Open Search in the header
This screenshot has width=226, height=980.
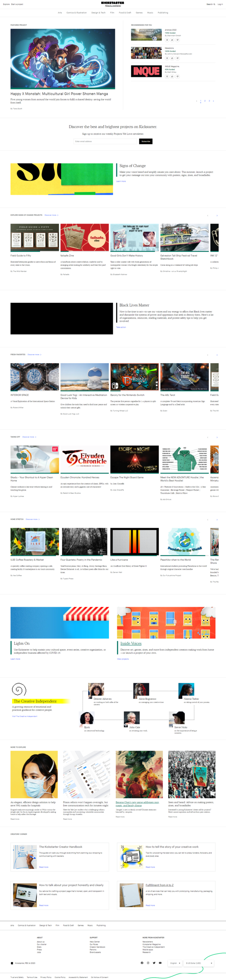coord(211,4)
